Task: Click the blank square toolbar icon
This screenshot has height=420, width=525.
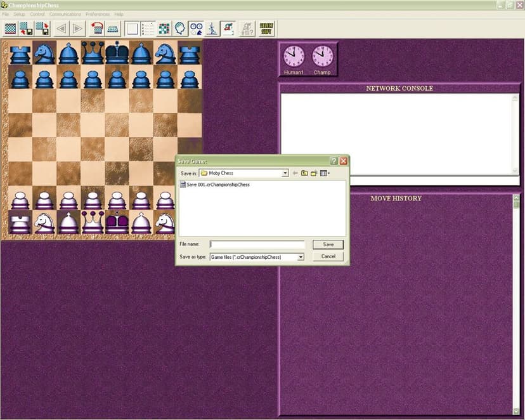Action: 132,29
